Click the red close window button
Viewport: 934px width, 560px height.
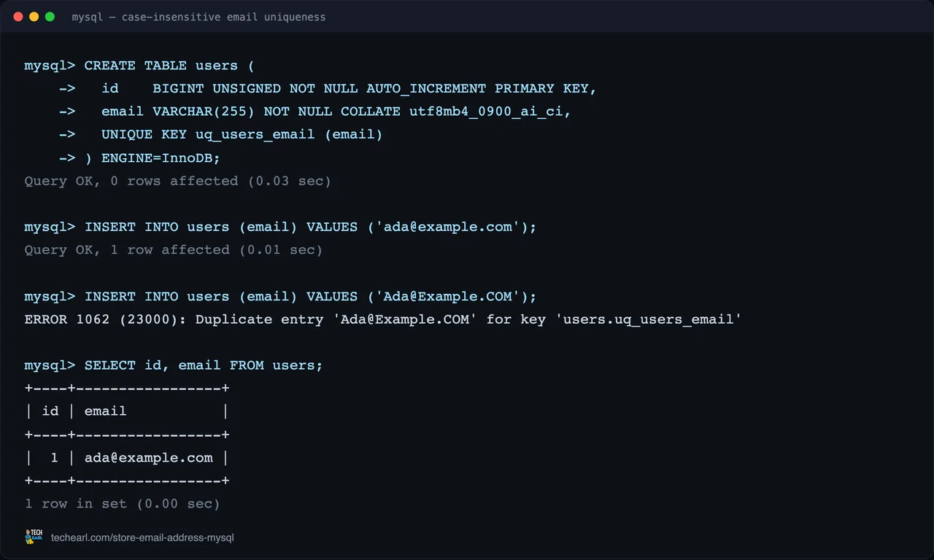18,17
